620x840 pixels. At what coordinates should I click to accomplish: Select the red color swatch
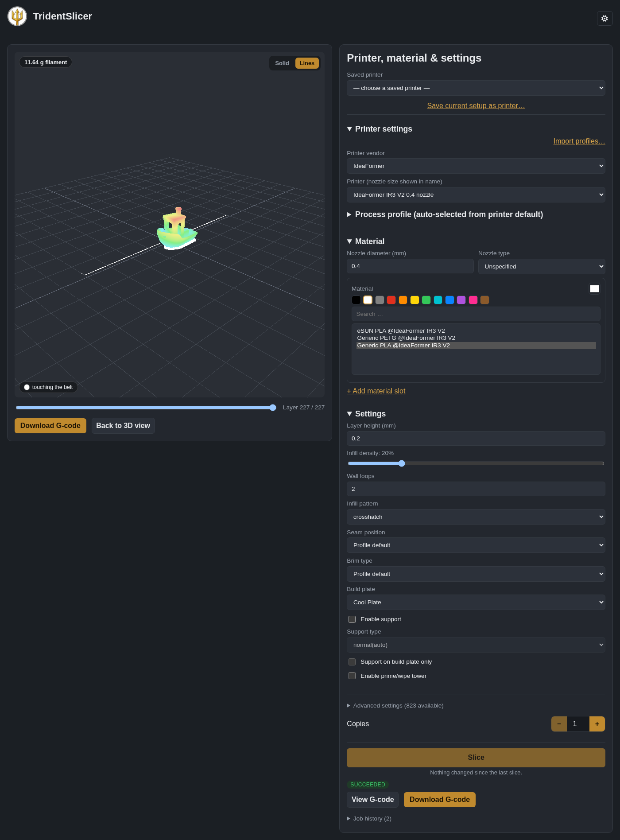pos(391,300)
